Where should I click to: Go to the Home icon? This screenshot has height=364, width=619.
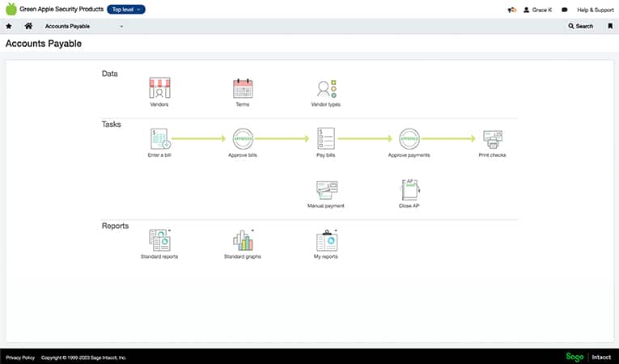28,26
